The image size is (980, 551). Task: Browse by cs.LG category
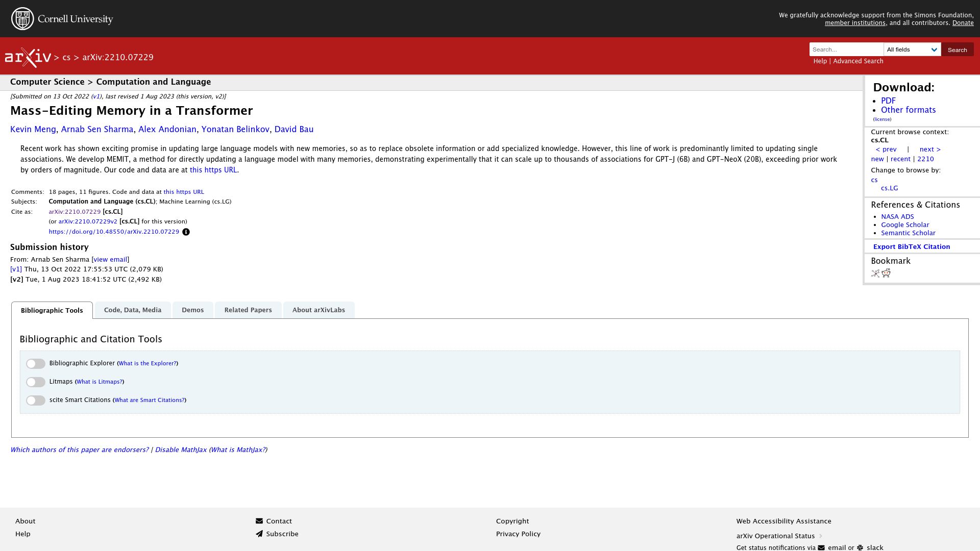tap(889, 188)
